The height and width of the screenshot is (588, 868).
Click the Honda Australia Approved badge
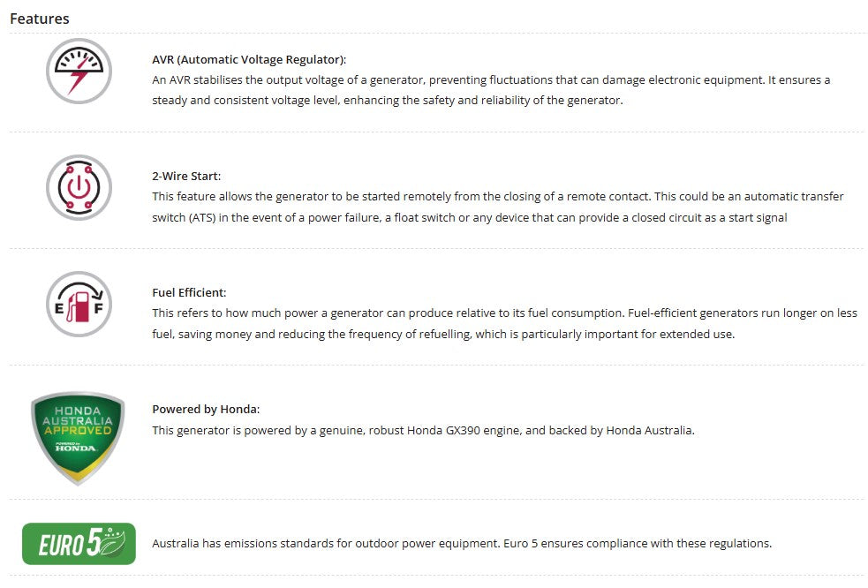tap(78, 438)
